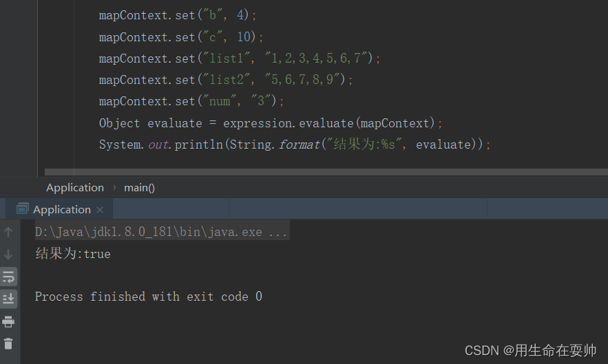Select the Application run tab
608x364 pixels.
tap(59, 209)
